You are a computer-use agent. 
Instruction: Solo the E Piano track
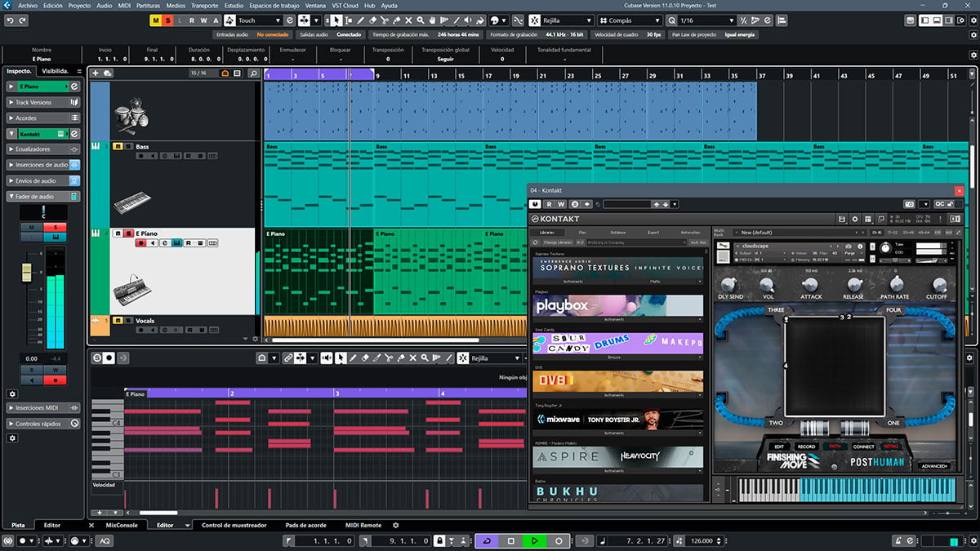coord(127,233)
